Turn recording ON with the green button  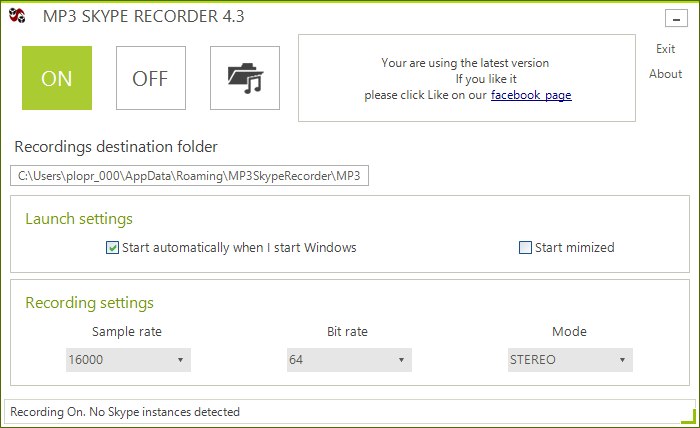[x=57, y=78]
